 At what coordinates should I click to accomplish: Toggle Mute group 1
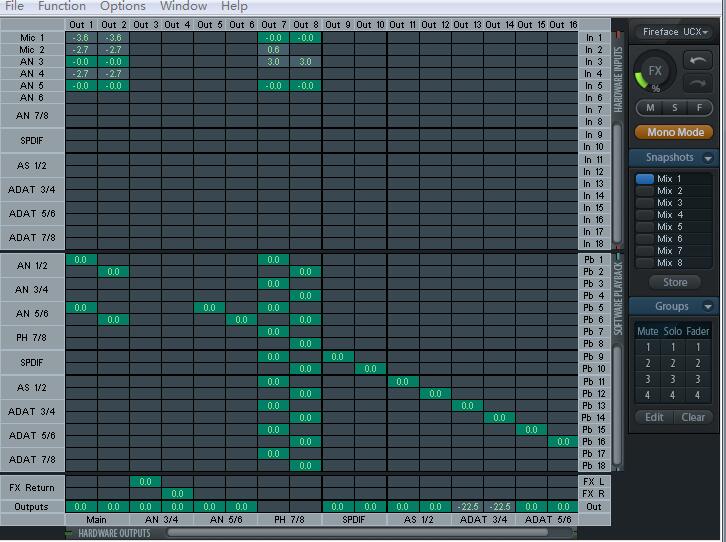pos(648,347)
